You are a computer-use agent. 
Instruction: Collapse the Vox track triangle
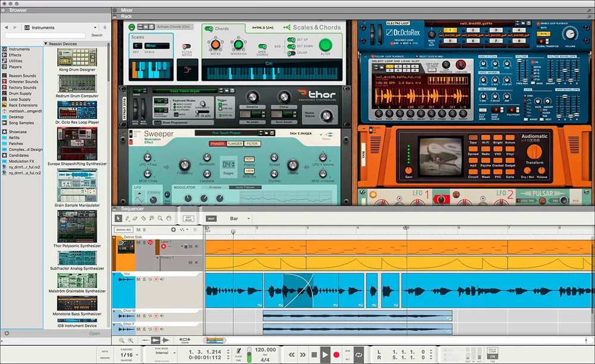click(114, 274)
